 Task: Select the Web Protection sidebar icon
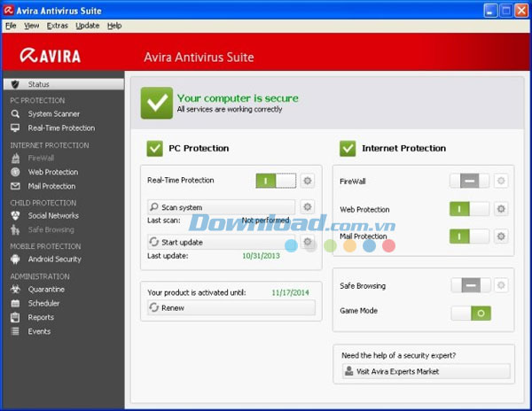coord(15,172)
